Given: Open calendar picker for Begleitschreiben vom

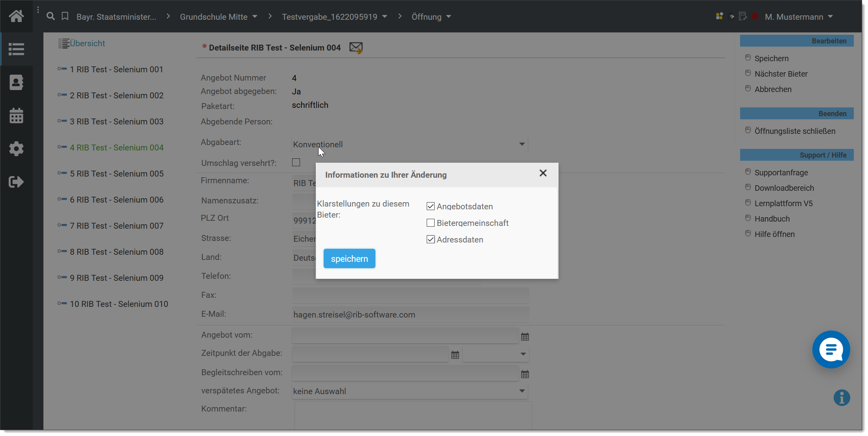Looking at the screenshot, I should coord(525,374).
